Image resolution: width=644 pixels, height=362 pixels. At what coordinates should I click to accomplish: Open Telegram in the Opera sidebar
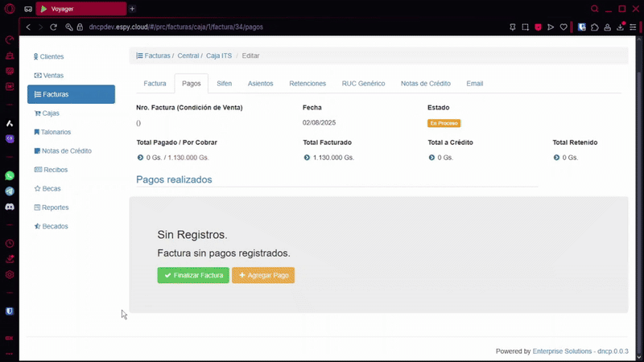click(x=10, y=191)
